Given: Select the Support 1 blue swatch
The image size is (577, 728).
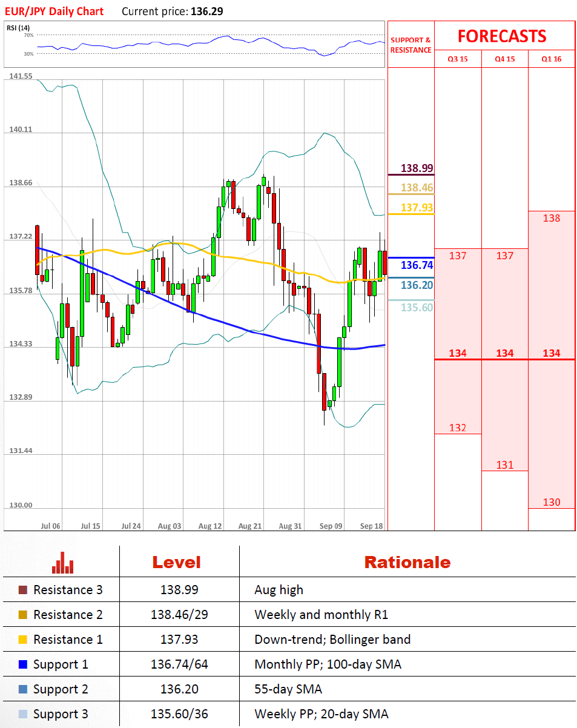Looking at the screenshot, I should pyautogui.click(x=23, y=664).
